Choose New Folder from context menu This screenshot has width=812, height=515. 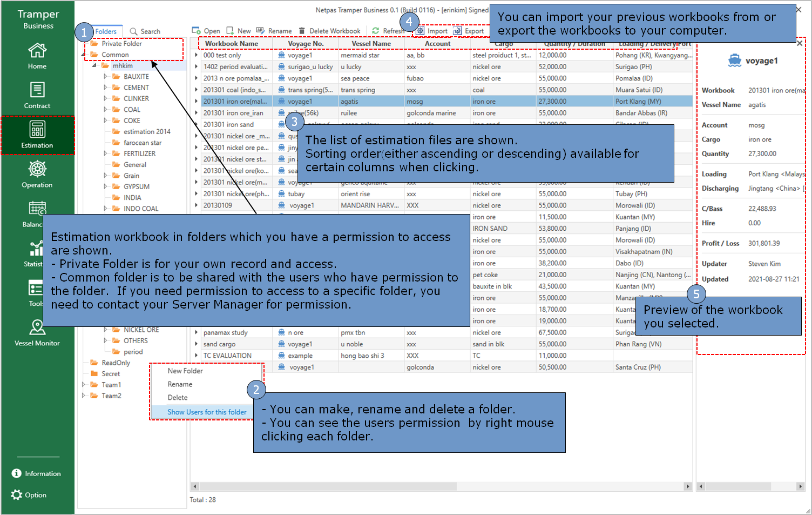(185, 371)
